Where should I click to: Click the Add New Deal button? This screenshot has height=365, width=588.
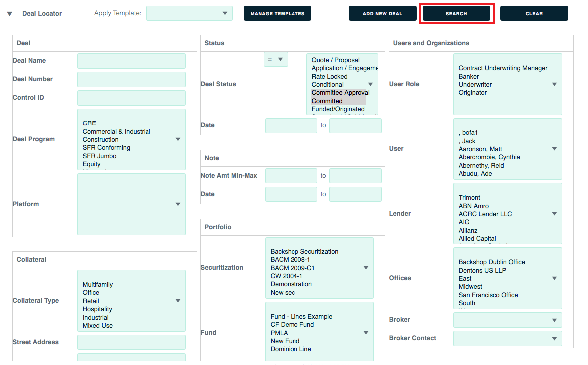click(382, 13)
